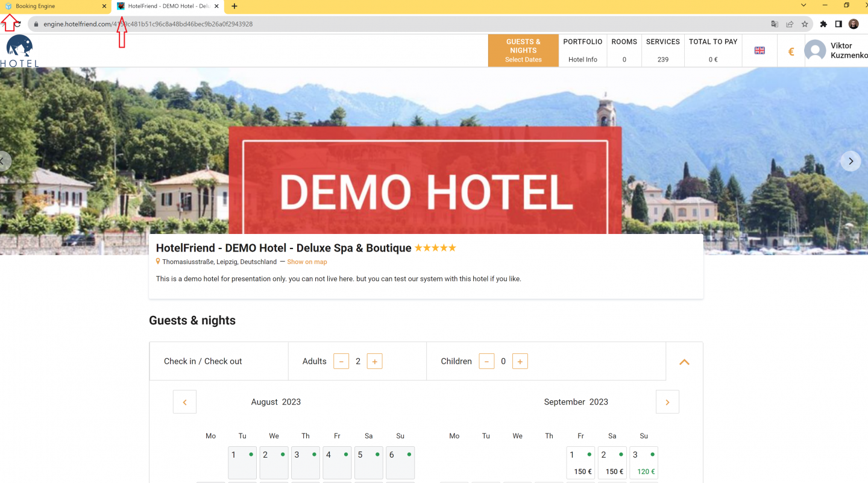Pick September 3 priced 120 €
Image resolution: width=868 pixels, height=483 pixels.
point(644,463)
